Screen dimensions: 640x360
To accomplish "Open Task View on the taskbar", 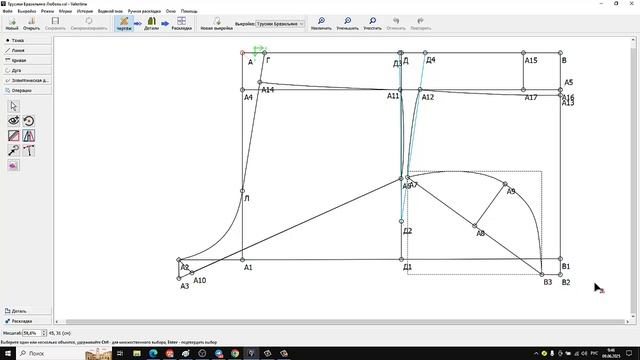I will coord(120,353).
